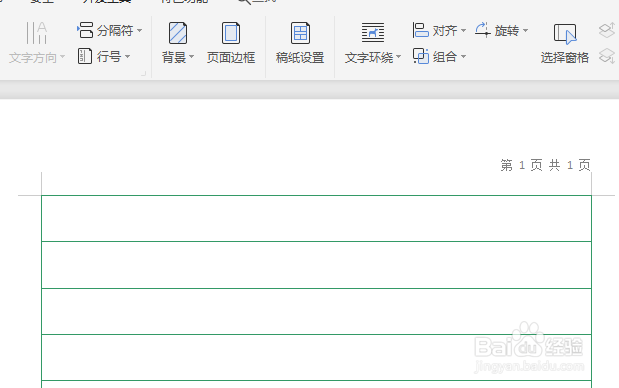Viewport: 619px width, 388px height.
Task: Expand the 行号 dropdown arrow
Action: coord(128,56)
